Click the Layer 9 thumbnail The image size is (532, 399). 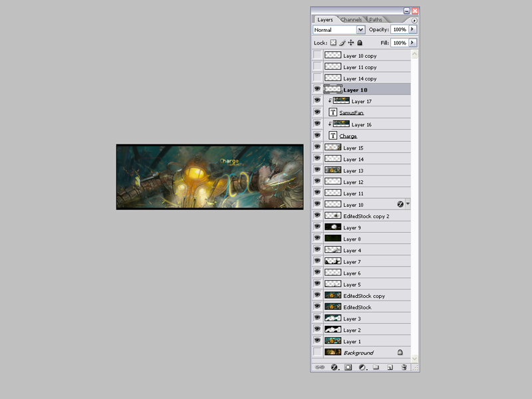332,227
